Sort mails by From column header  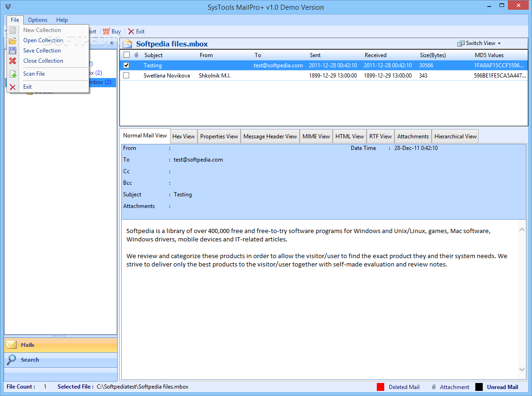point(206,55)
